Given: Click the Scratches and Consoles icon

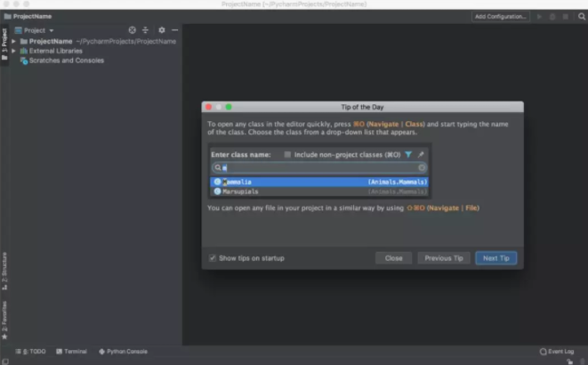Looking at the screenshot, I should click(x=24, y=61).
